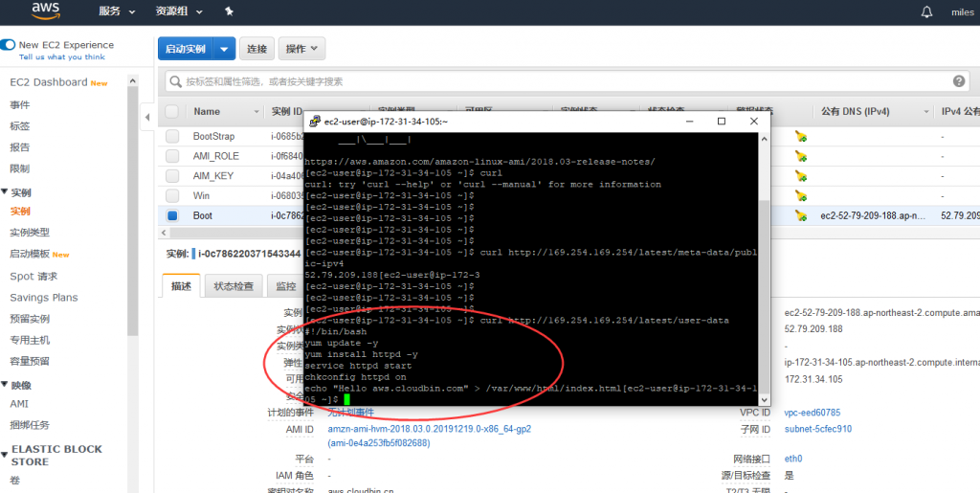Image resolution: width=980 pixels, height=493 pixels.
Task: Open Savings Plans in sidebar
Action: (44, 298)
